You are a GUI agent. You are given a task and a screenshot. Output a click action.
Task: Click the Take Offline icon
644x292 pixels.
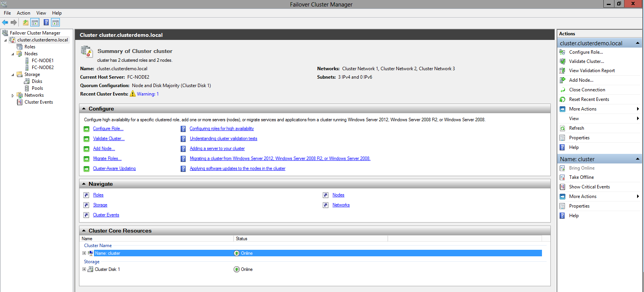click(x=562, y=177)
